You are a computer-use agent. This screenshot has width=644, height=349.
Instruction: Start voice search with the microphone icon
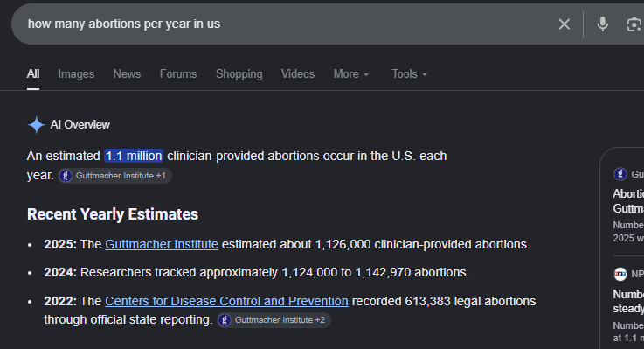603,24
